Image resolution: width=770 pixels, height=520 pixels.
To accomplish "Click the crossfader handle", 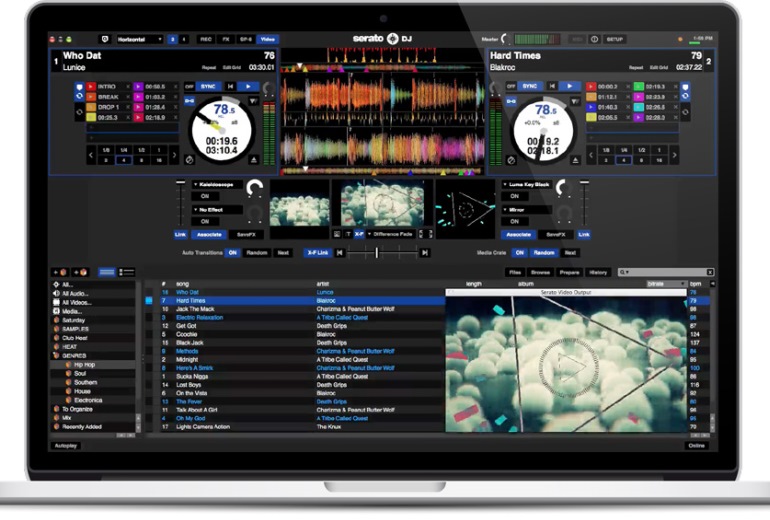I will click(377, 252).
